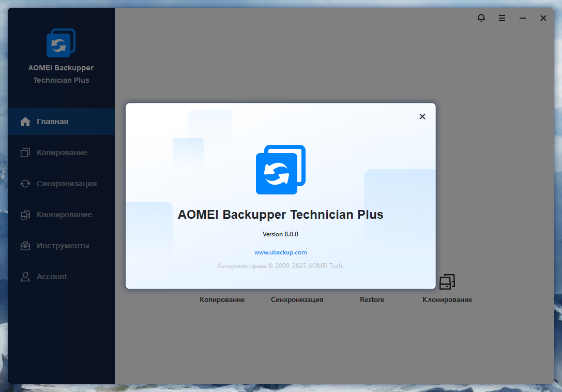
Task: Click the Клонирование clone icon in sidebar
Action: click(25, 215)
